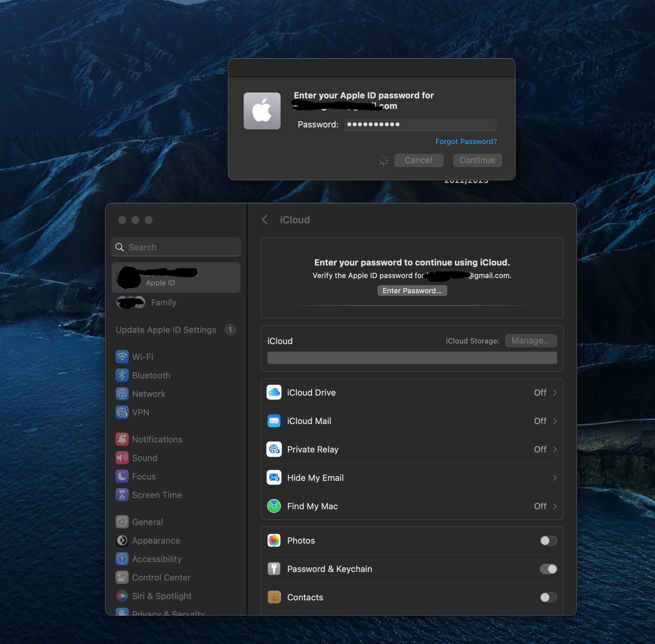Open Accessibility icon in sidebar
Screen dimensions: 655x644
click(122, 559)
